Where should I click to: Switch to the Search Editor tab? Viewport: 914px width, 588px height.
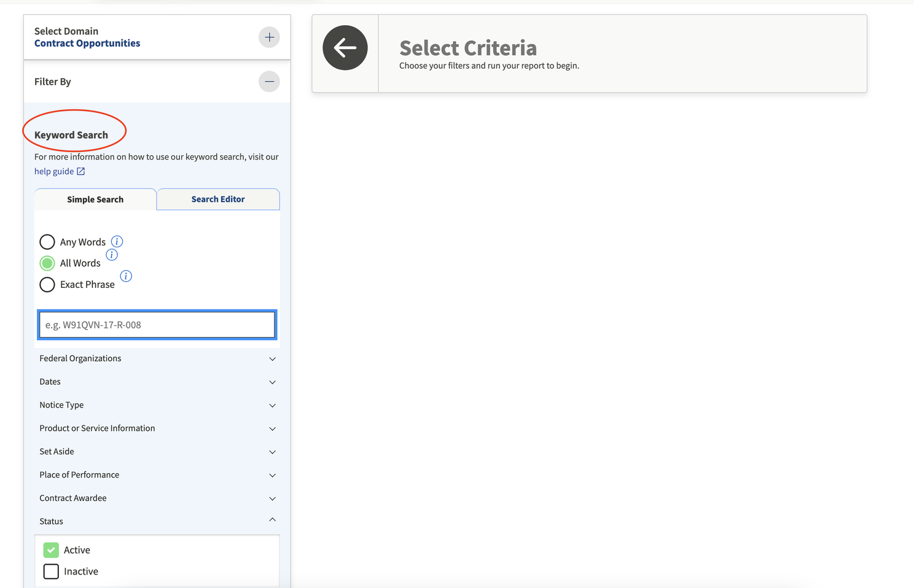218,199
